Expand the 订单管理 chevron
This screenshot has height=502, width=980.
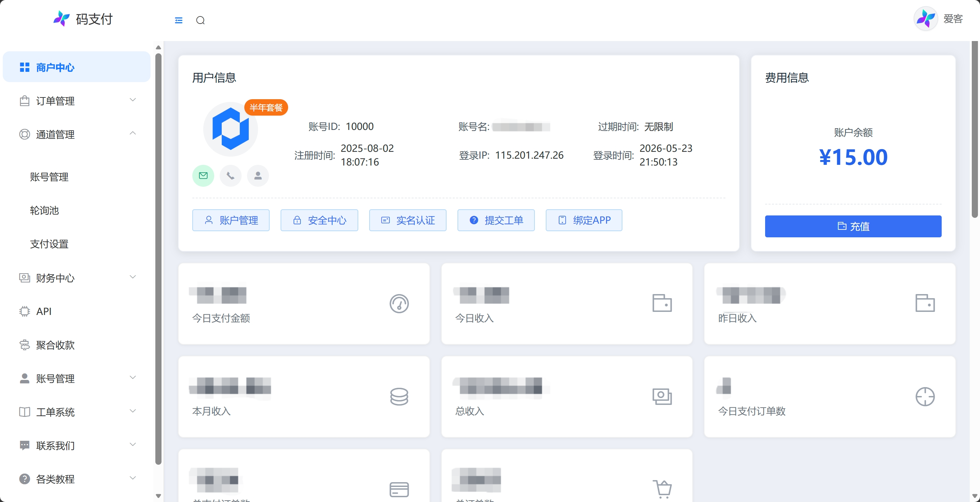(x=133, y=100)
